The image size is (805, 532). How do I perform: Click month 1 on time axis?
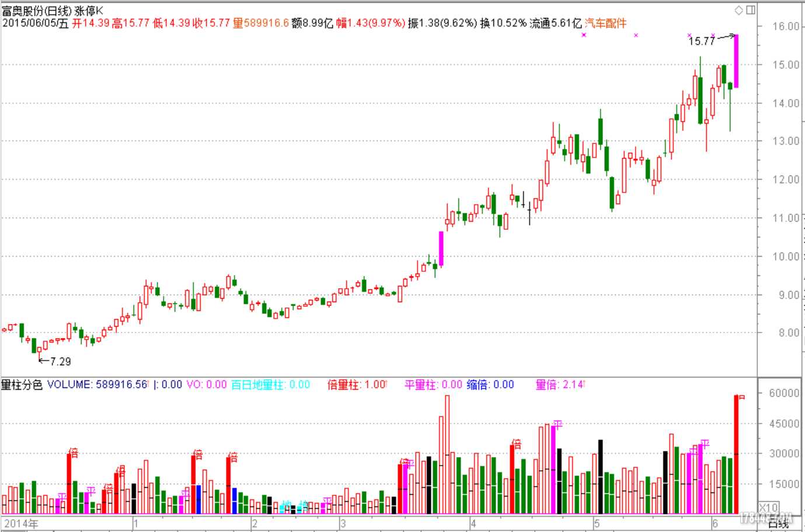point(136,523)
